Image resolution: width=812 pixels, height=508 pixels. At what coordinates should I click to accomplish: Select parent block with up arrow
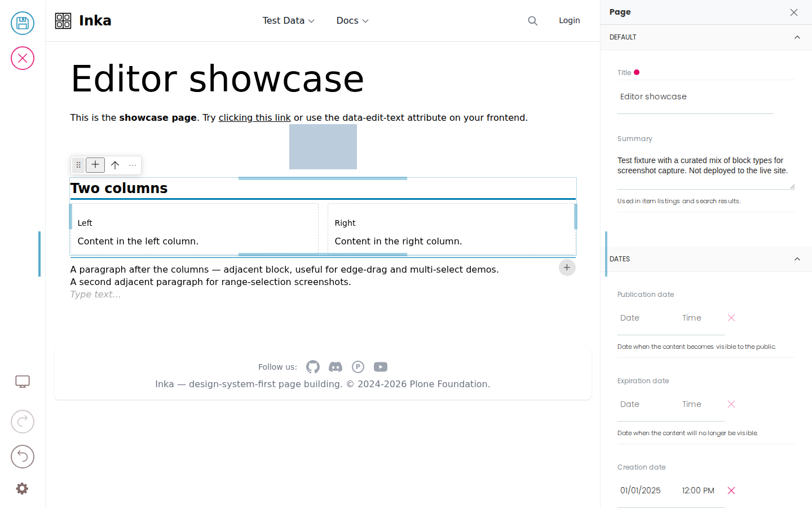(115, 165)
